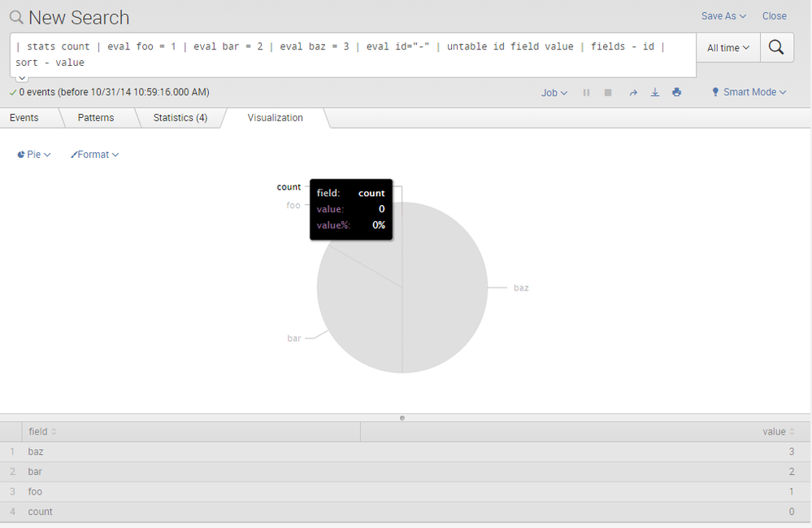812x528 pixels.
Task: Stop the search job
Action: pos(607,93)
